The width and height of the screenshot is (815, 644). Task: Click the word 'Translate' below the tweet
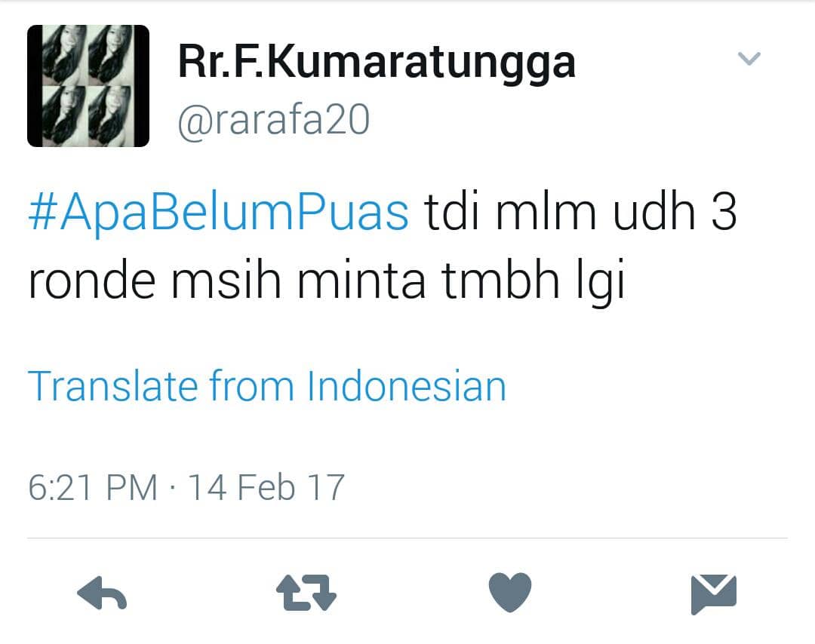point(112,386)
